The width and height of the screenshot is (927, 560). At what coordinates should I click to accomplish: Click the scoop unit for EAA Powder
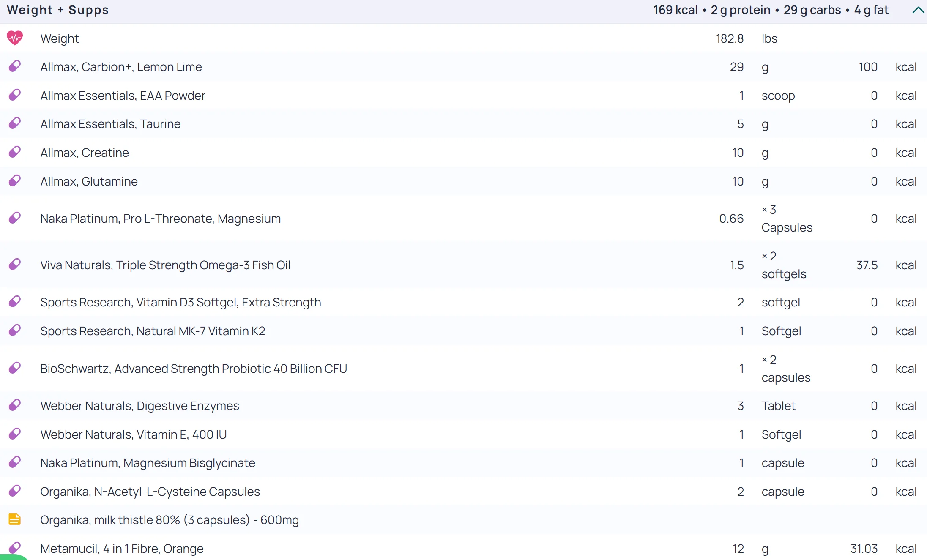click(x=778, y=96)
